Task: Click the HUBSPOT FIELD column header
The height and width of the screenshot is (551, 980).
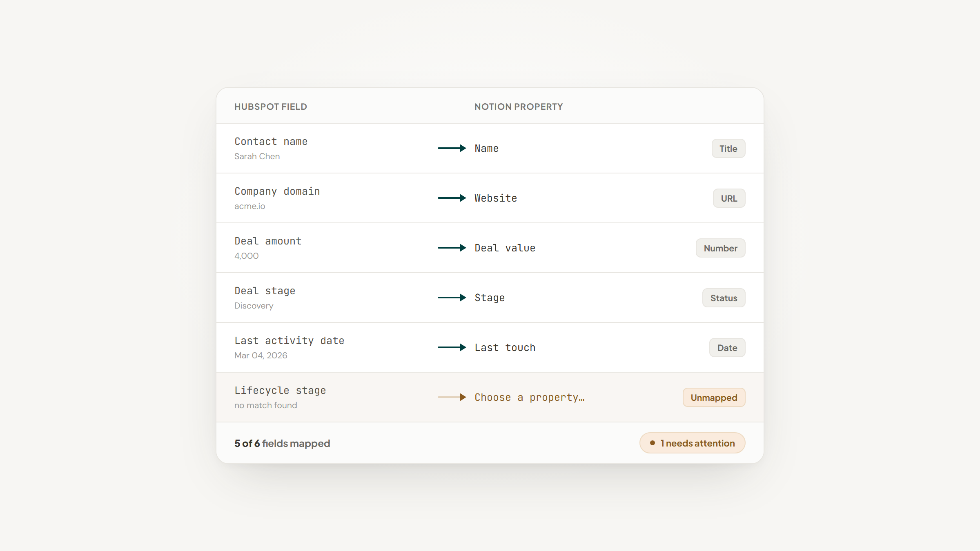Action: pos(270,107)
